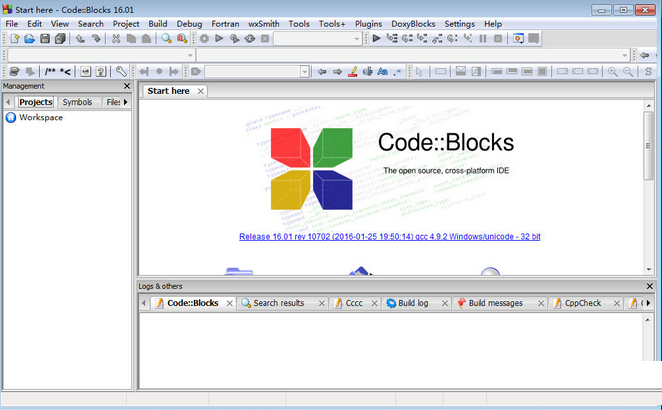Toggle selected text search icon
This screenshot has width=662, height=410.
click(x=368, y=71)
